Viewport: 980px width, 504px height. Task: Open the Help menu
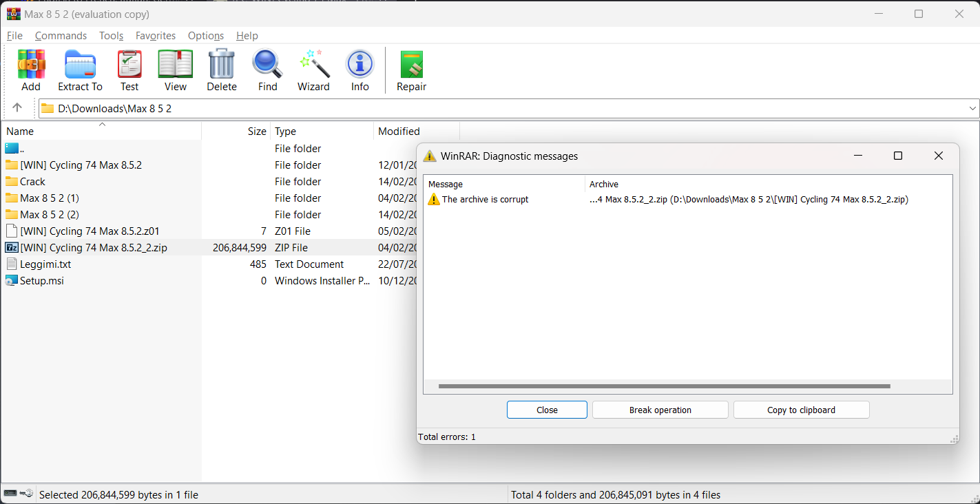(x=247, y=36)
